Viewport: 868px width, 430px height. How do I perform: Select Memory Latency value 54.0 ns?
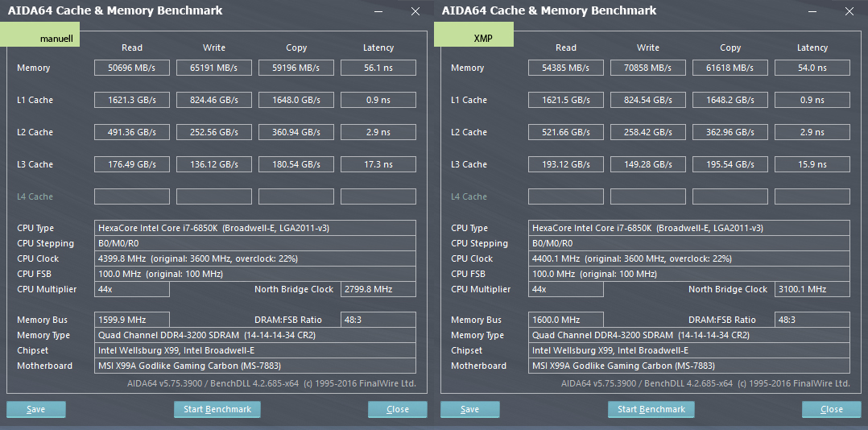click(812, 68)
